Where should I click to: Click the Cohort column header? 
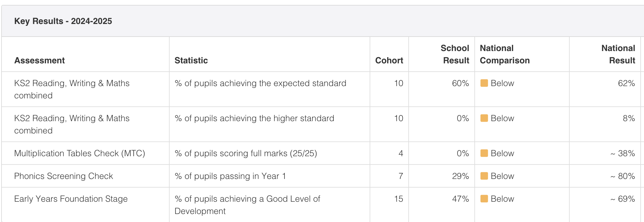tap(389, 61)
